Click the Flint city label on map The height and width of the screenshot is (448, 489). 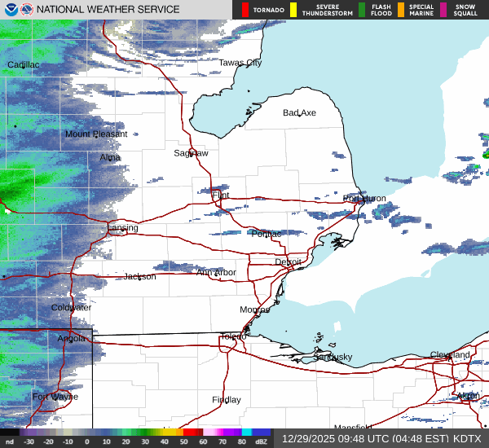pos(221,196)
